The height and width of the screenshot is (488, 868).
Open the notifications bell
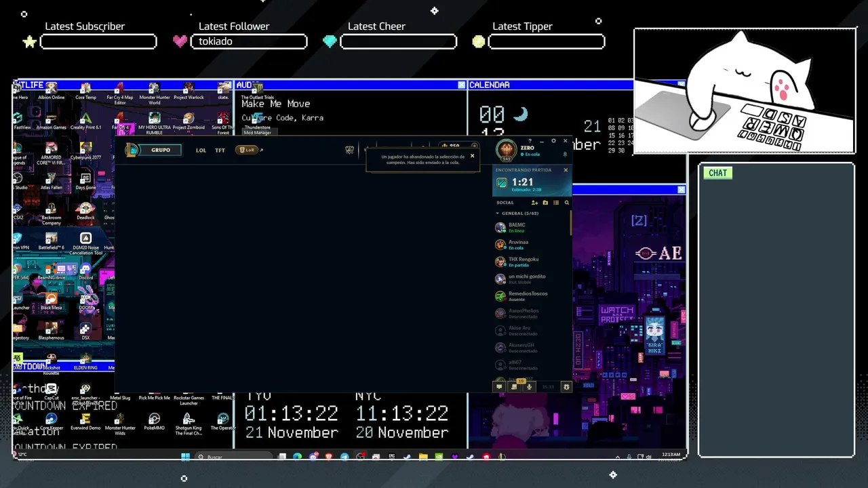(x=565, y=155)
